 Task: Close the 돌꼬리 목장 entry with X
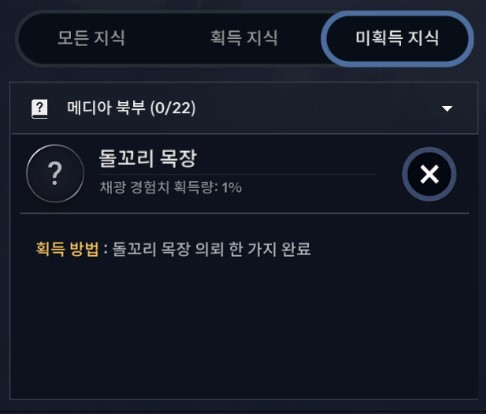429,174
